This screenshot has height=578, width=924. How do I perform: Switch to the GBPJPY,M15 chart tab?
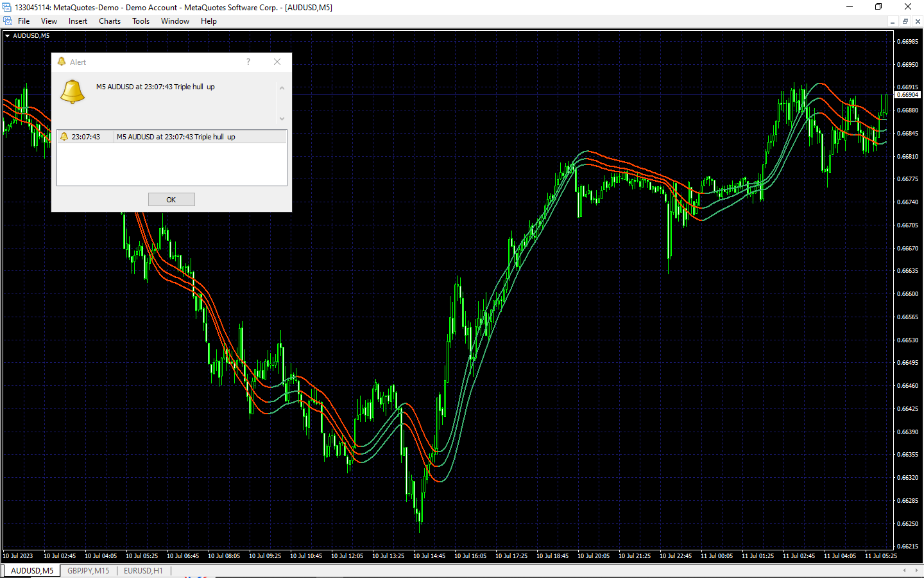tap(89, 570)
